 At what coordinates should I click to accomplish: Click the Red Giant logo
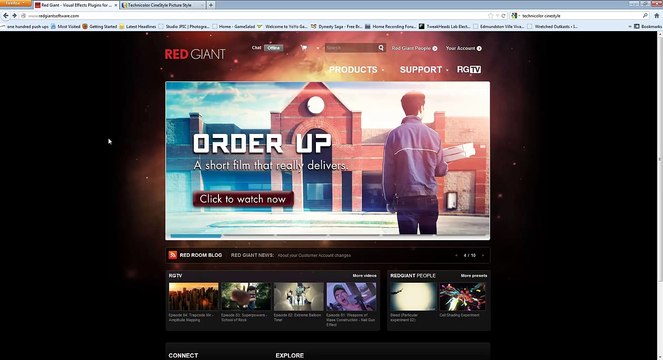[195, 54]
